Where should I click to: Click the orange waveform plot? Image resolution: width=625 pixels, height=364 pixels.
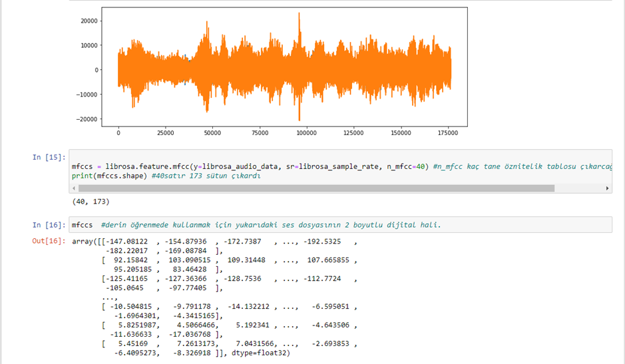point(284,67)
